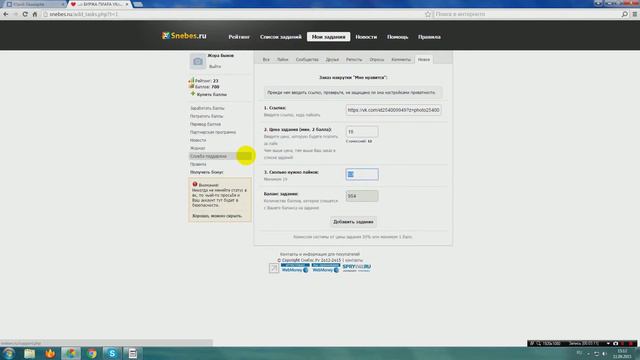Image resolution: width=640 pixels, height=360 pixels.
Task: Click the first WebMoney badge in footer
Action: tap(295, 268)
